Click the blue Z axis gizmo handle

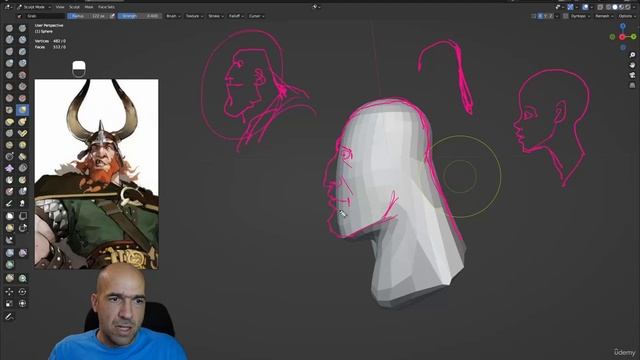[623, 26]
